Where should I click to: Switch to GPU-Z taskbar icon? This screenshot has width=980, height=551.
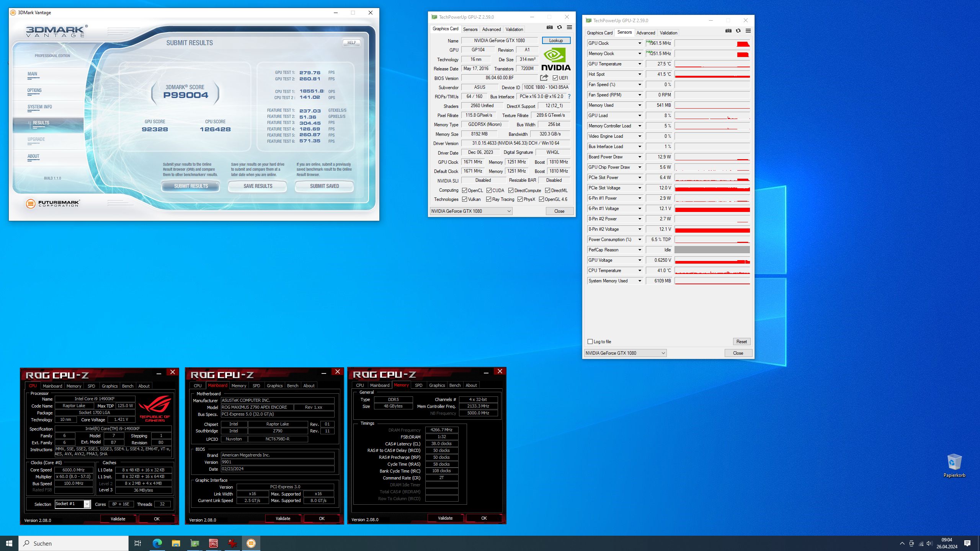click(194, 543)
